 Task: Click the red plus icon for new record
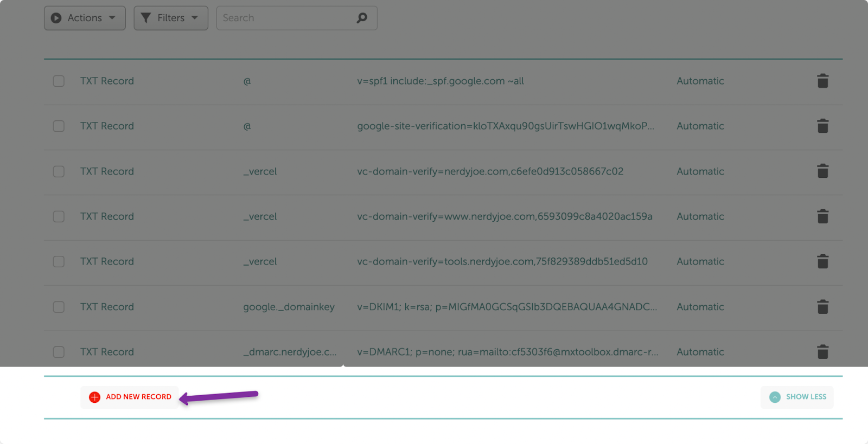tap(94, 397)
